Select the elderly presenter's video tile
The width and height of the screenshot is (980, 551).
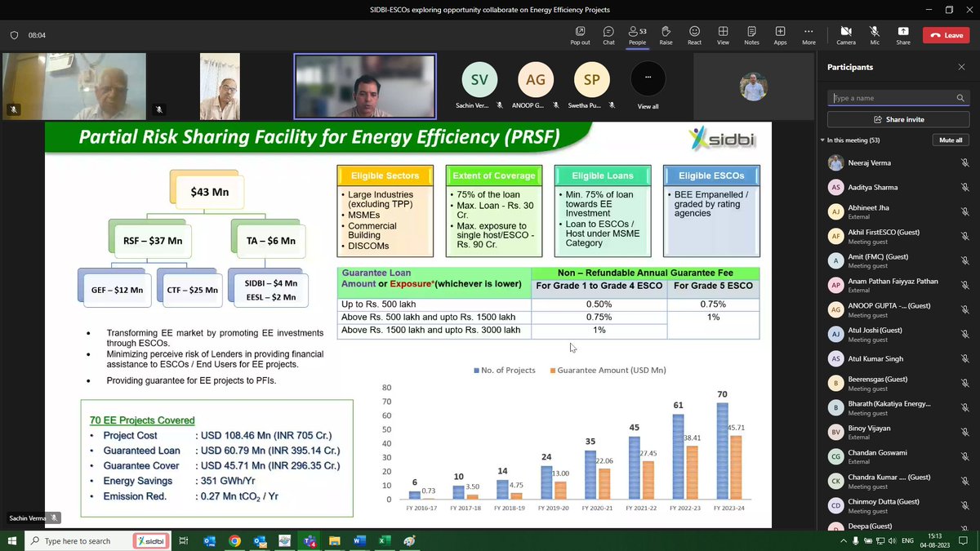click(74, 87)
